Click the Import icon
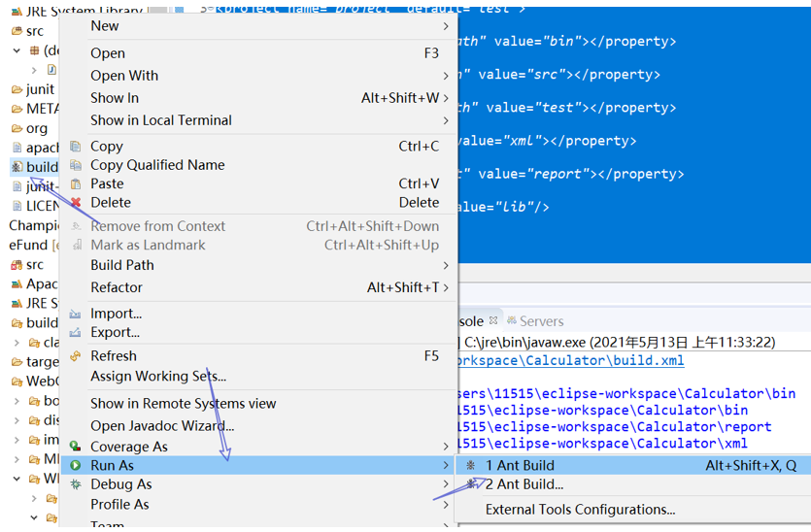The image size is (811, 532). 76,314
